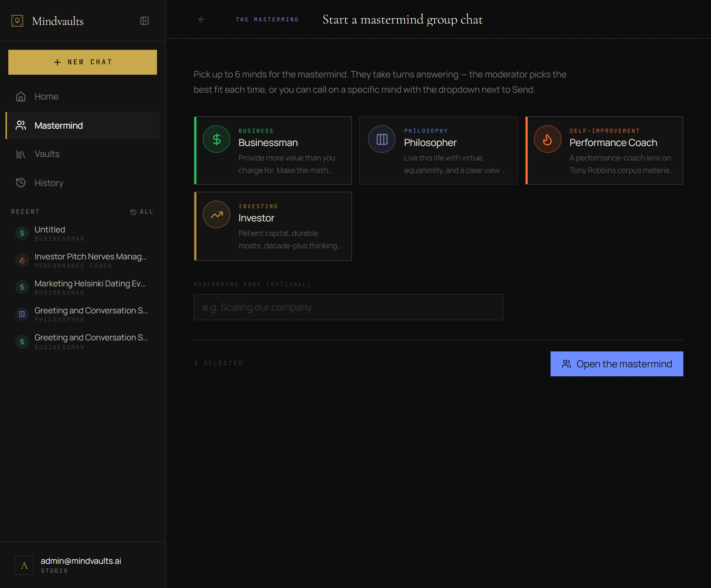Toggle the Performance Coach mind card
The height and width of the screenshot is (588, 711).
(604, 150)
